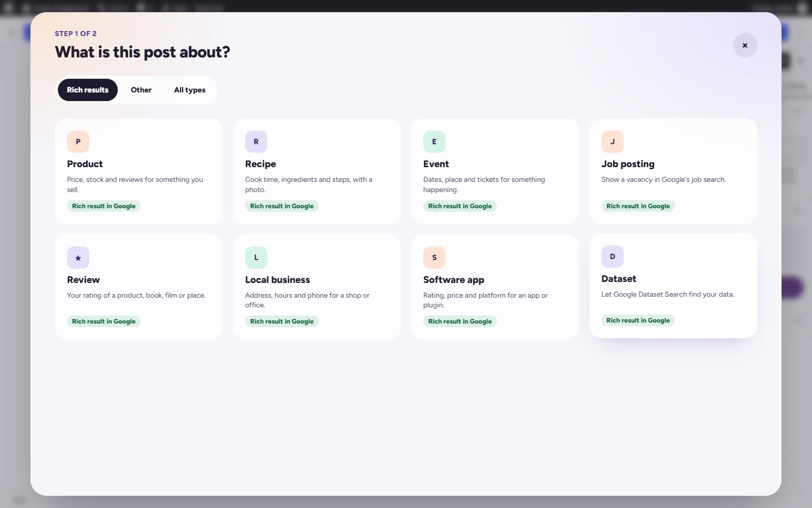This screenshot has height=508, width=812.
Task: Click 'Show a vacancy in Google's job search' text
Action: 663,180
